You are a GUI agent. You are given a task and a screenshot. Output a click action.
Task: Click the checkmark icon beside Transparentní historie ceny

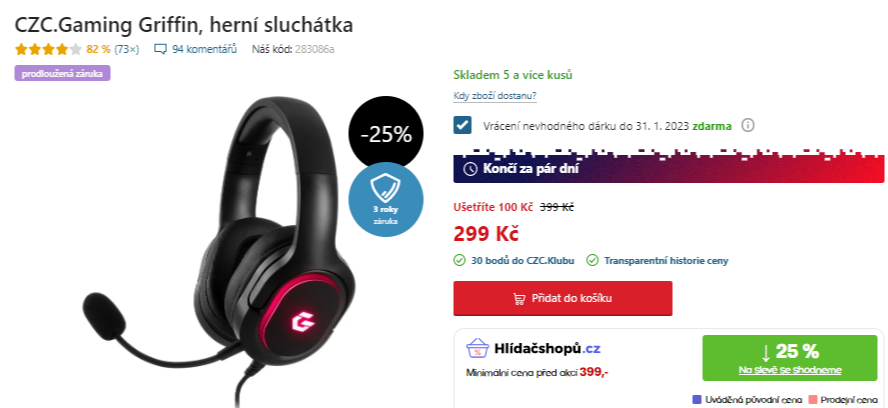click(x=592, y=261)
